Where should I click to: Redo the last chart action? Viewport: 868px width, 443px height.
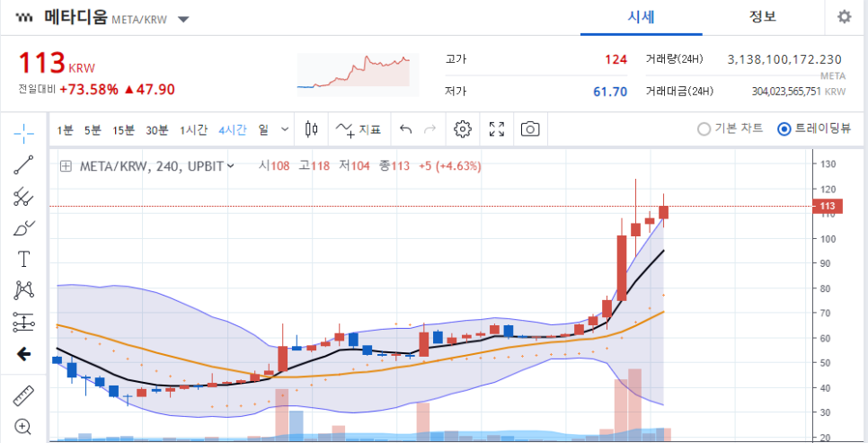430,129
